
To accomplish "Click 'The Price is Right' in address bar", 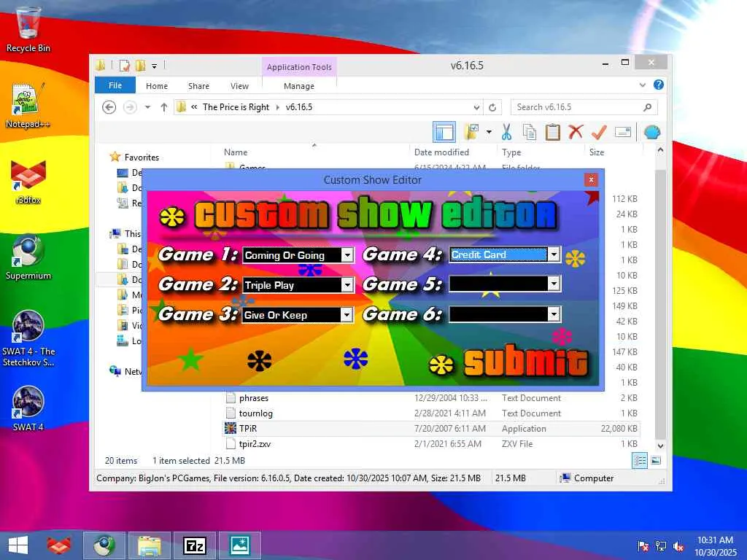I will pos(236,107).
